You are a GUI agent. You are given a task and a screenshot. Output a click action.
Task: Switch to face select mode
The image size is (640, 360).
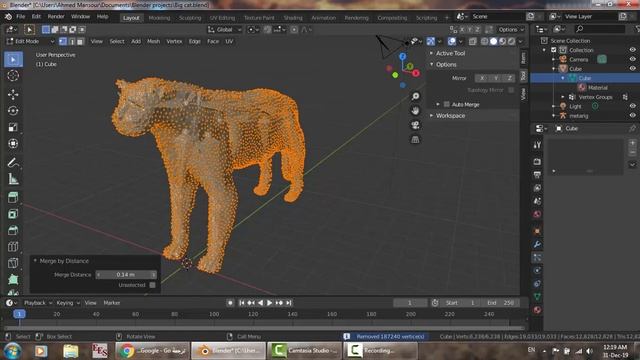click(x=80, y=41)
